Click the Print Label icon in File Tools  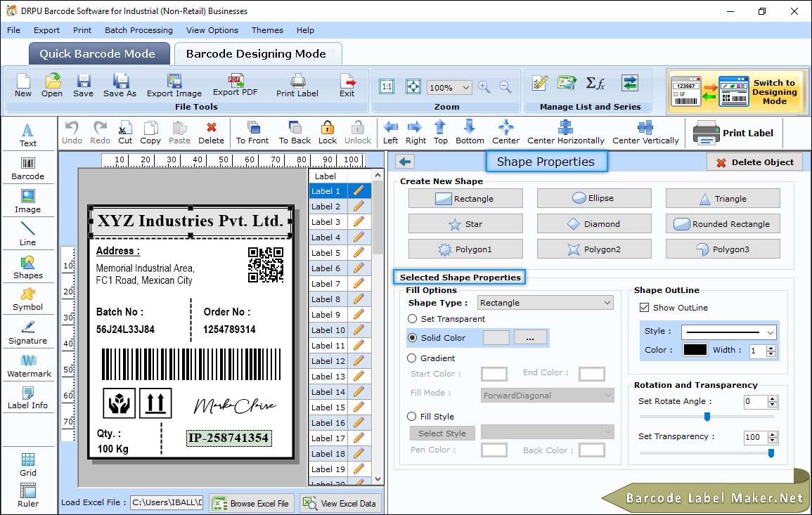[297, 86]
